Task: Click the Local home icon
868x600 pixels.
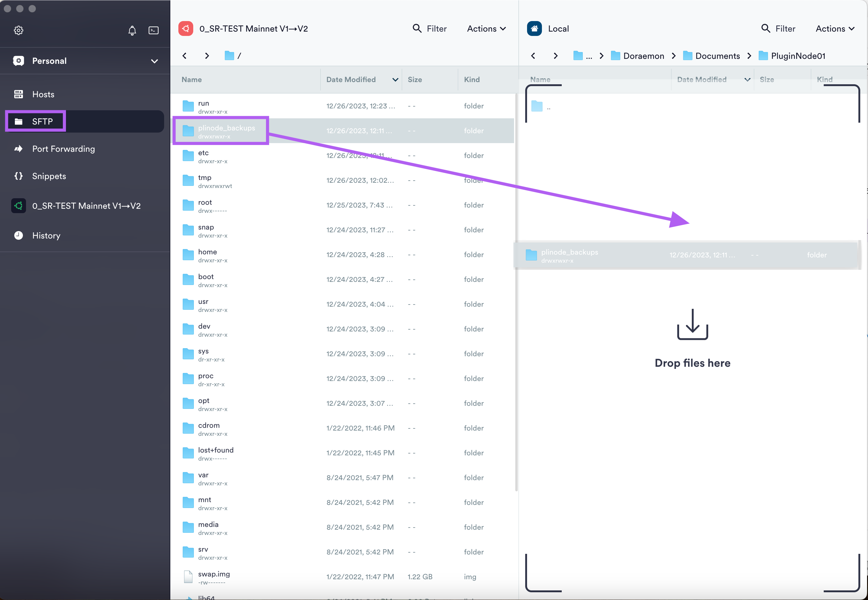Action: [534, 28]
